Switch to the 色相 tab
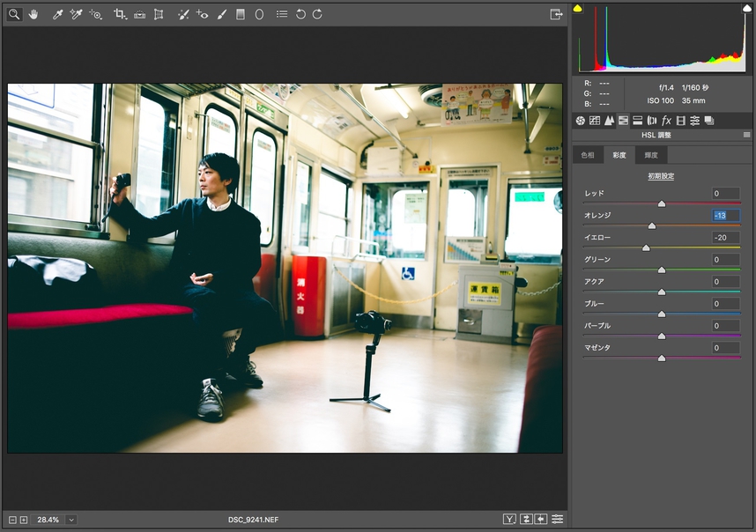 click(587, 155)
